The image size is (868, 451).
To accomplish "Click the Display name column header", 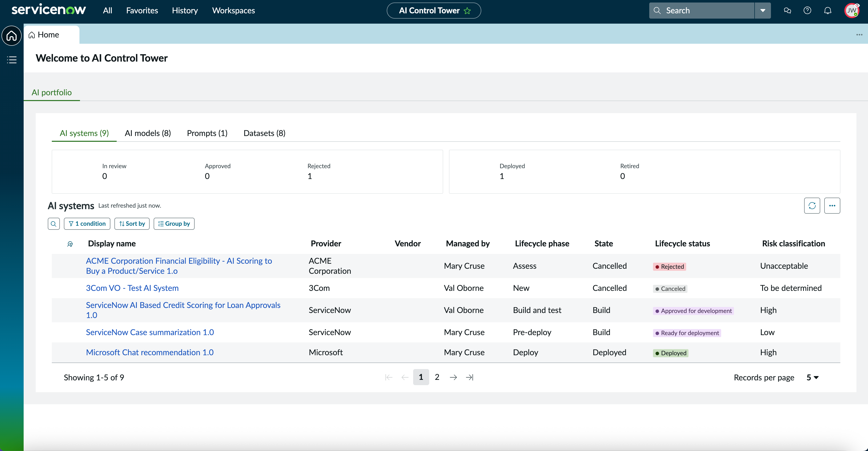I will tap(112, 244).
